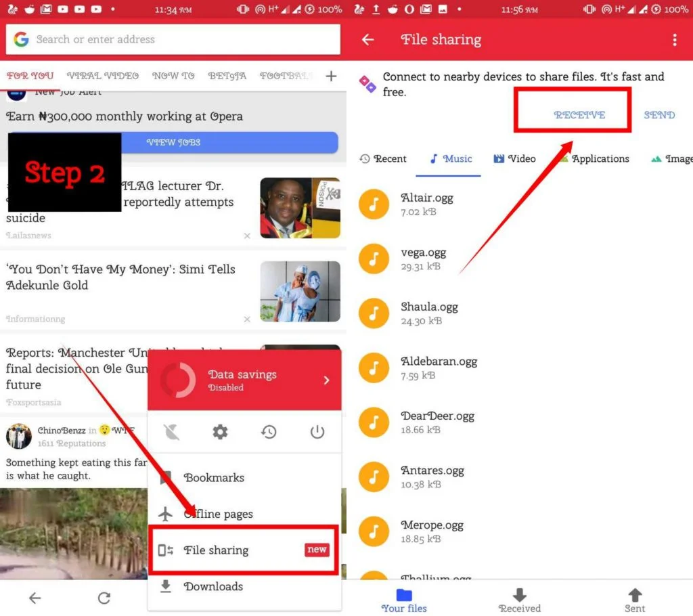Tap the Altair.ogg file name
693x616 pixels.
click(427, 198)
